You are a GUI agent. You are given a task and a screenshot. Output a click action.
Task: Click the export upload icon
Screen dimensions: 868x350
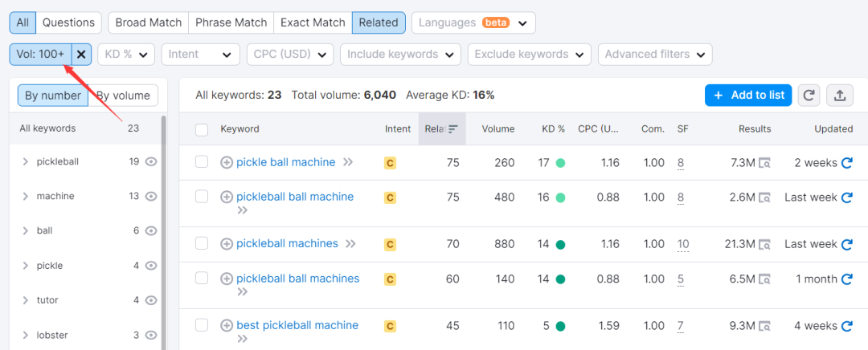tap(840, 96)
